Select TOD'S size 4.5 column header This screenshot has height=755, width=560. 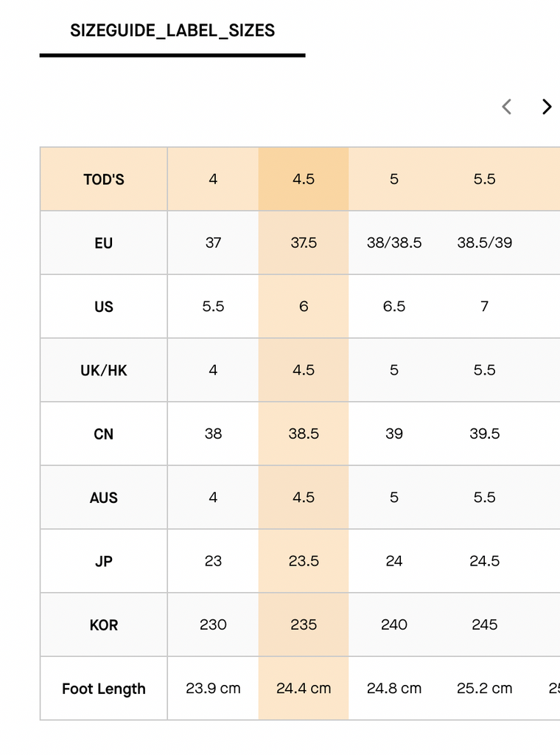click(x=304, y=179)
